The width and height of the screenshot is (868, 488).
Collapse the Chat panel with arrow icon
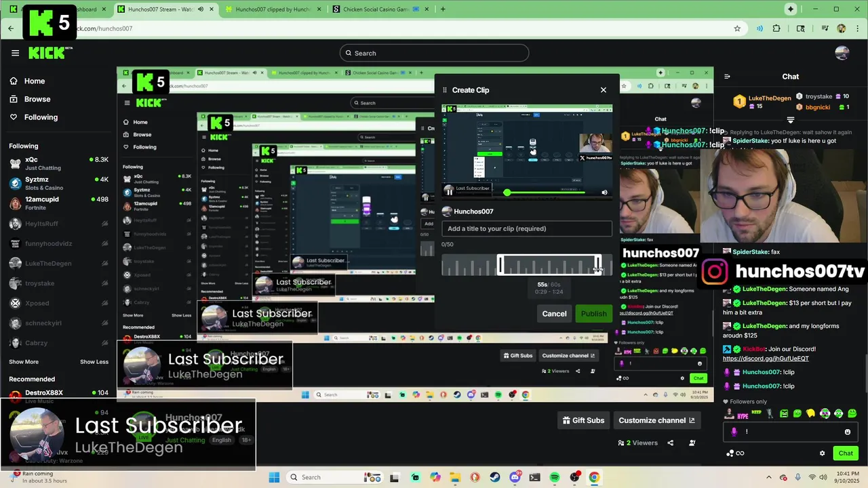728,77
